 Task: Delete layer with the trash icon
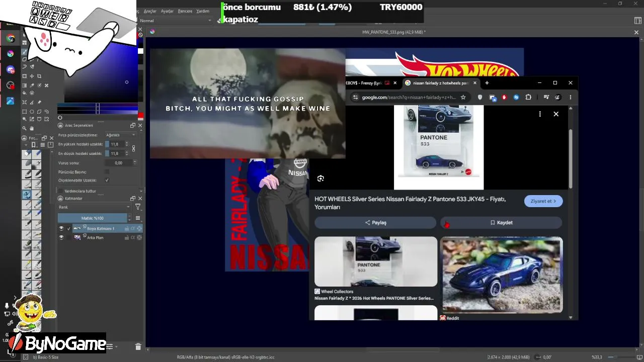[x=138, y=346]
